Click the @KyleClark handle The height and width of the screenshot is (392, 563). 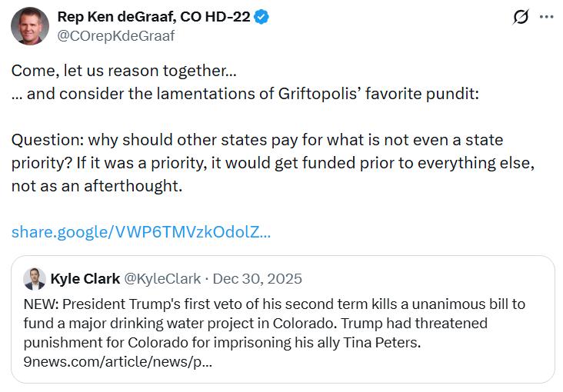coord(162,278)
